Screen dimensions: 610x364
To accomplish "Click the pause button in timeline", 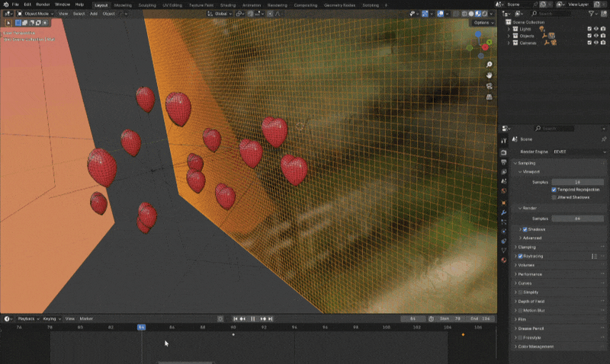I will [x=253, y=318].
